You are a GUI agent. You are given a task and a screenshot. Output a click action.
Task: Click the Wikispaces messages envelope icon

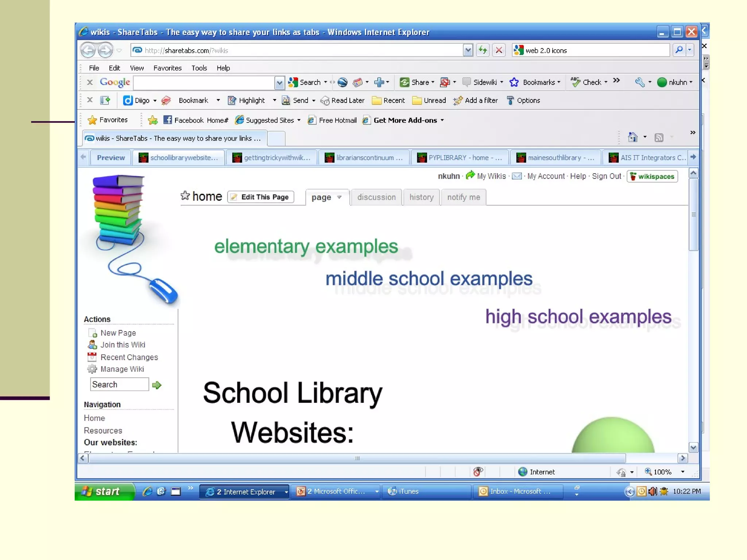[x=516, y=176]
